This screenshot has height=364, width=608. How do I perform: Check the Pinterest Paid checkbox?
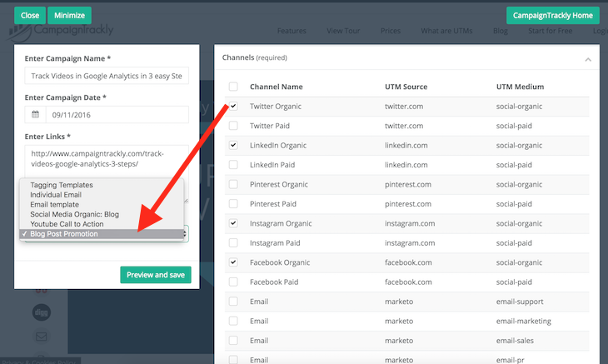coord(233,203)
